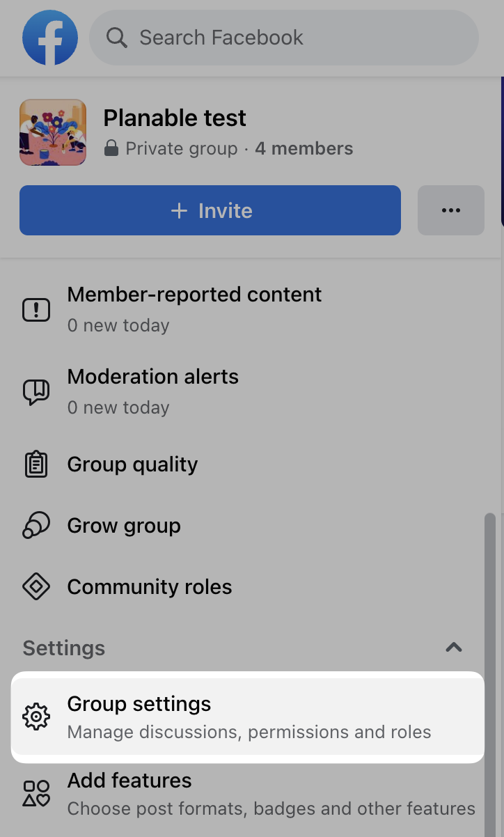Click the Community roles diamond icon
504x837 pixels.
tap(36, 588)
